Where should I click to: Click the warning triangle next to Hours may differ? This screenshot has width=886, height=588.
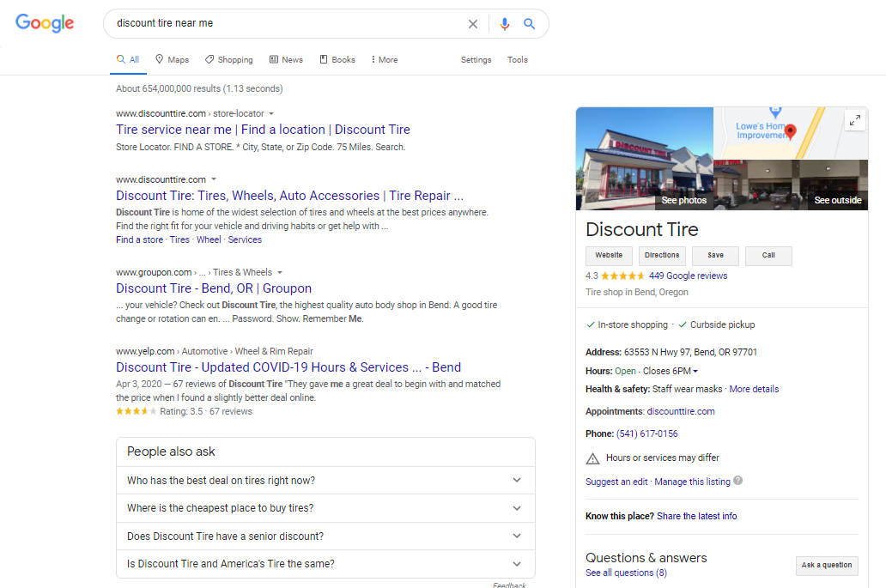coord(592,458)
